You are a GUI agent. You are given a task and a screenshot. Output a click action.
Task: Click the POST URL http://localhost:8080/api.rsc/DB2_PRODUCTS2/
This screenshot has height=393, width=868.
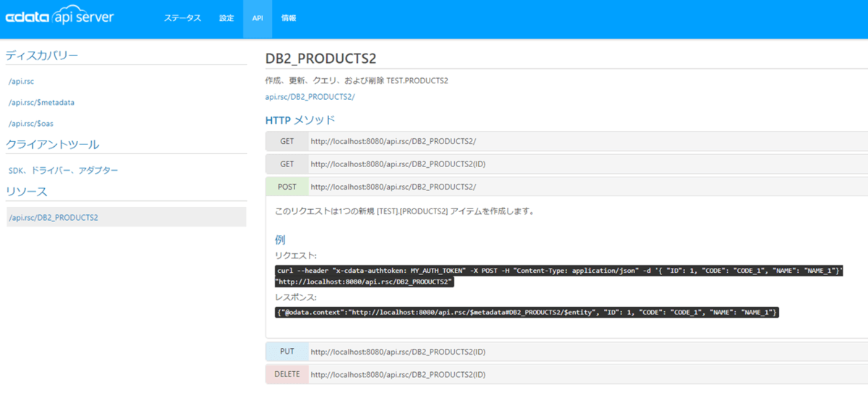(x=393, y=187)
